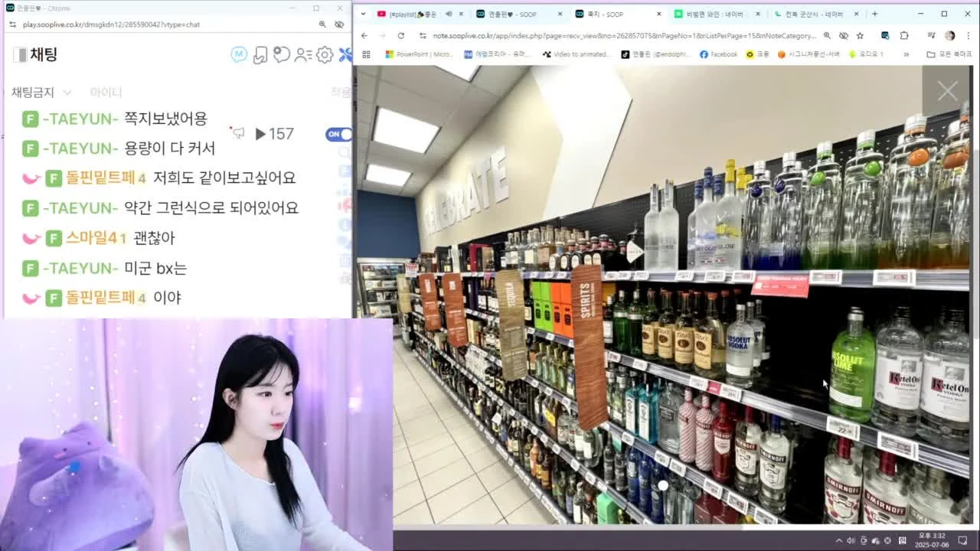The height and width of the screenshot is (551, 980).
Task: Open the chat-bubble settings icon in chat header
Action: tap(282, 54)
